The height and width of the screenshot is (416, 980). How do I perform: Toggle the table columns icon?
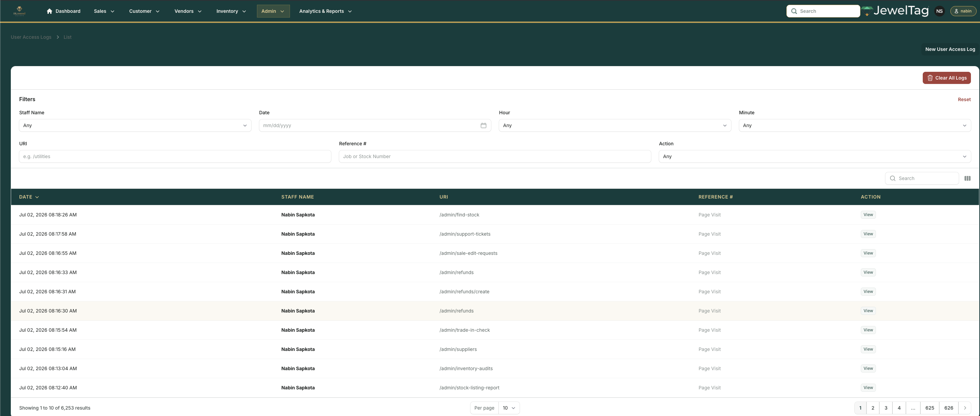(968, 178)
